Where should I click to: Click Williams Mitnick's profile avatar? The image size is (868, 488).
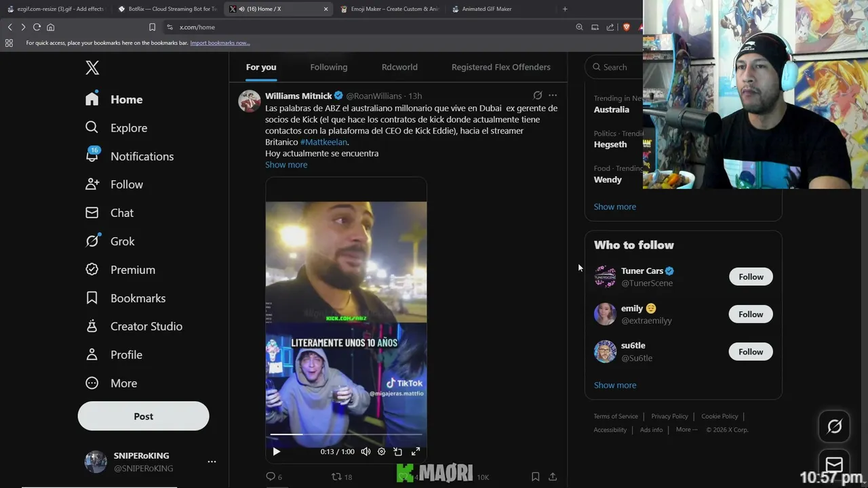250,101
